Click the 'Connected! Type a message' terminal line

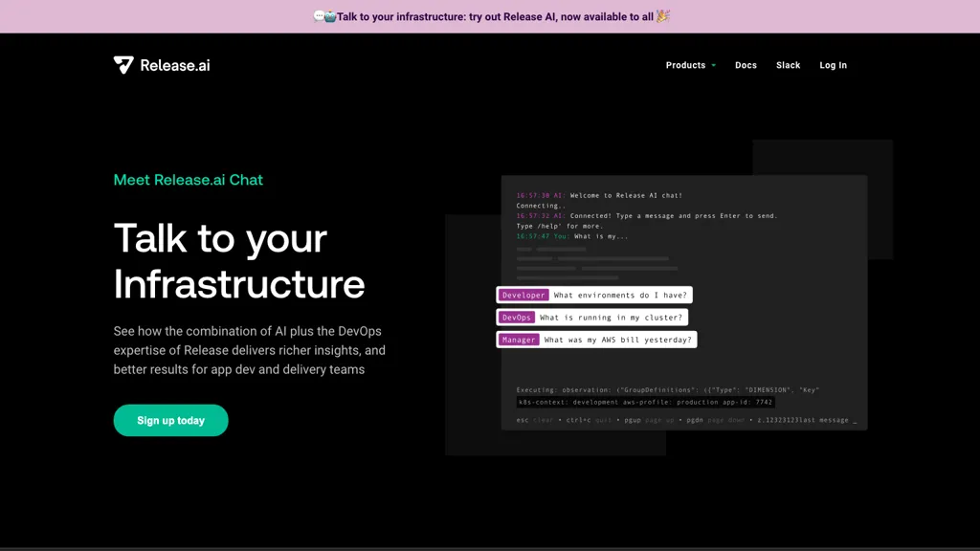coord(647,216)
